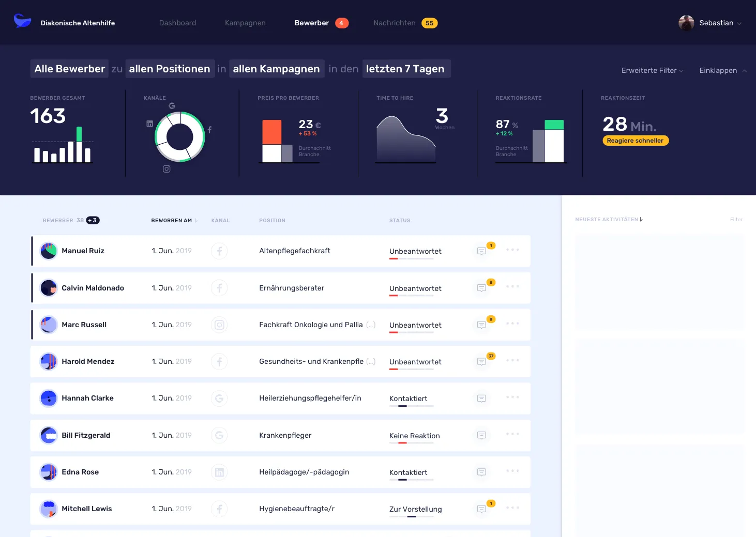Click LinkedIn channel icon for Edna Rose
Viewport: 756px width, 537px height.
[x=219, y=472]
